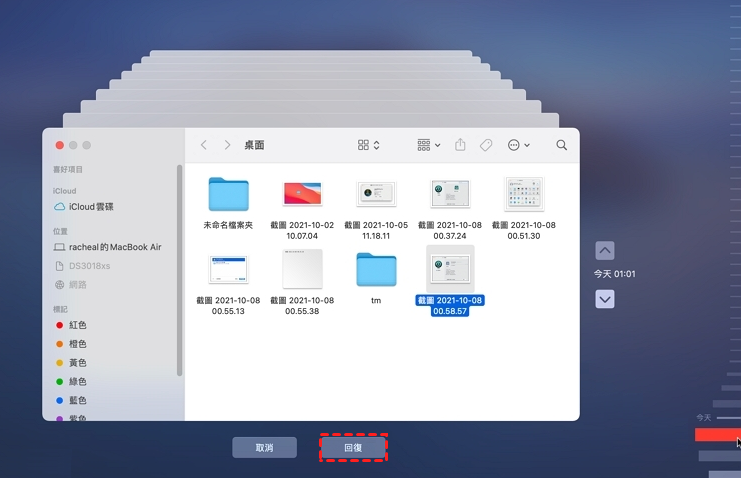Click the forward navigation arrow in Finder toolbar

228,145
